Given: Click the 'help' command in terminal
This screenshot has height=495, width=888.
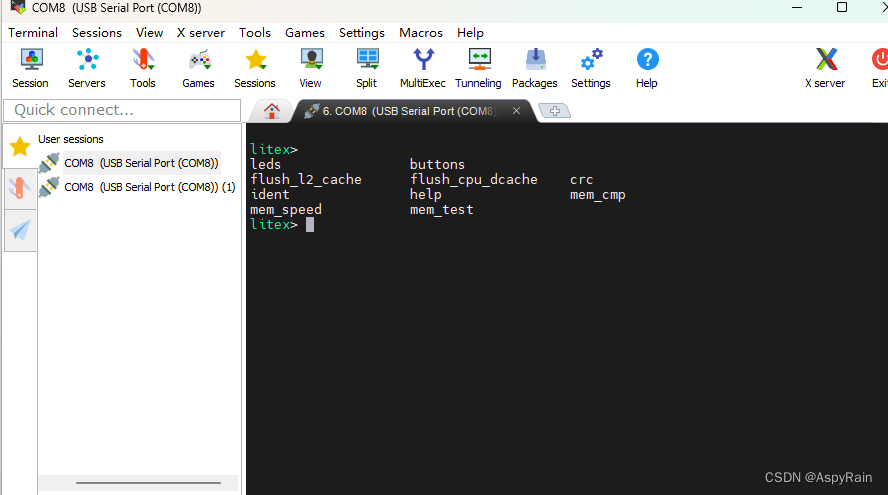Looking at the screenshot, I should [x=426, y=194].
